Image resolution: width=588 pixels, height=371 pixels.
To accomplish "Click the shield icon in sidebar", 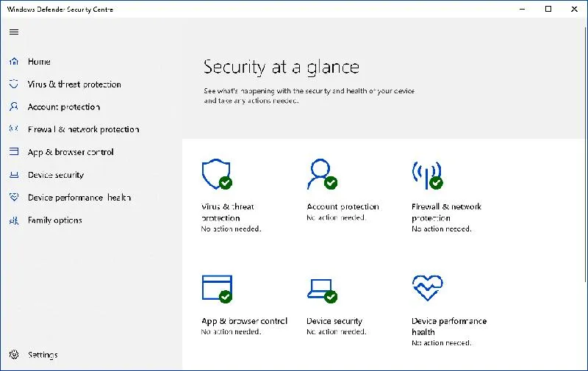I will 14,84.
